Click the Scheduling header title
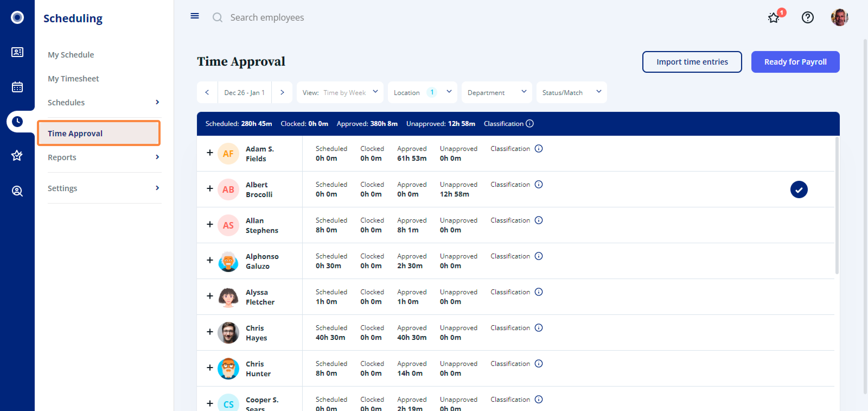The width and height of the screenshot is (868, 411). coord(73,18)
